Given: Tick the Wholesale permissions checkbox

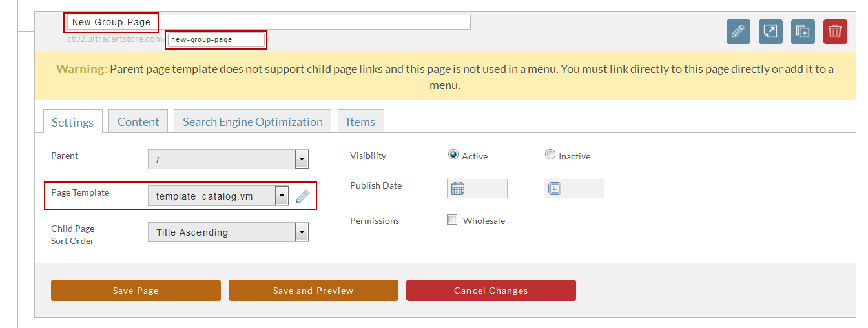Looking at the screenshot, I should [452, 220].
